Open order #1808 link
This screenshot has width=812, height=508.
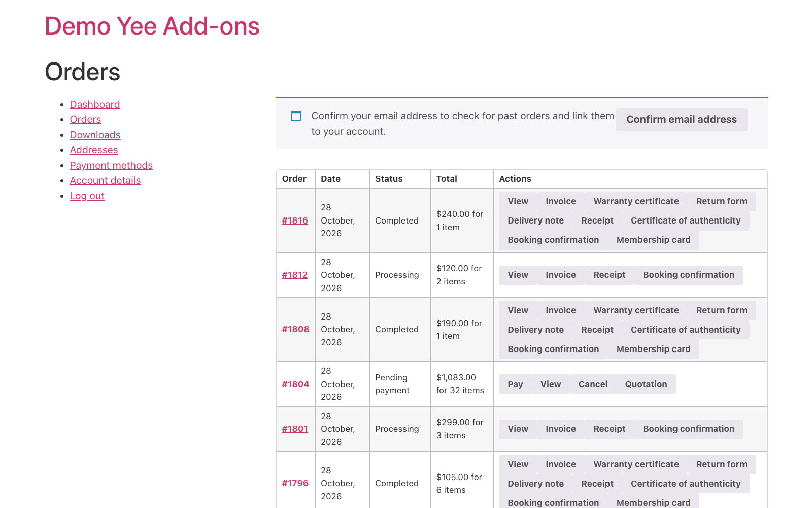[295, 329]
